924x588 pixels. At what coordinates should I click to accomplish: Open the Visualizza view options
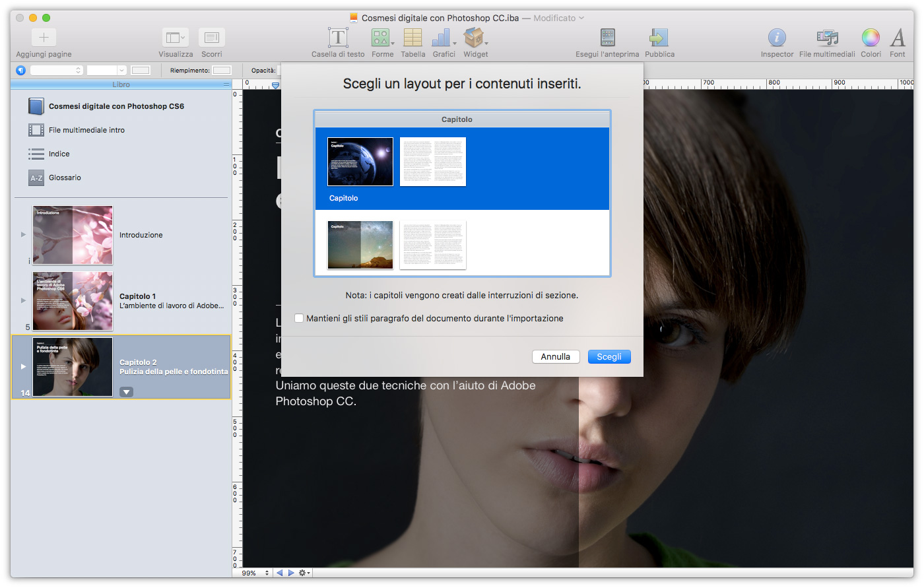(x=176, y=38)
